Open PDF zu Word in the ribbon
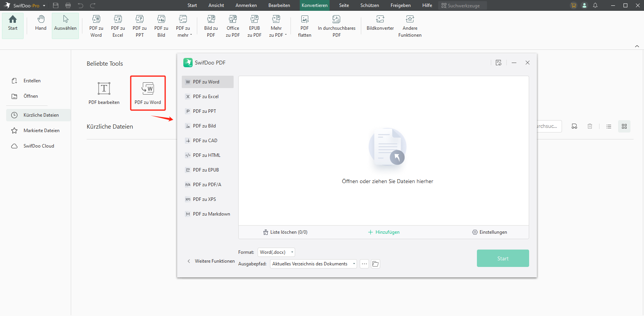Screen dimensions: 644x316 (x=96, y=26)
